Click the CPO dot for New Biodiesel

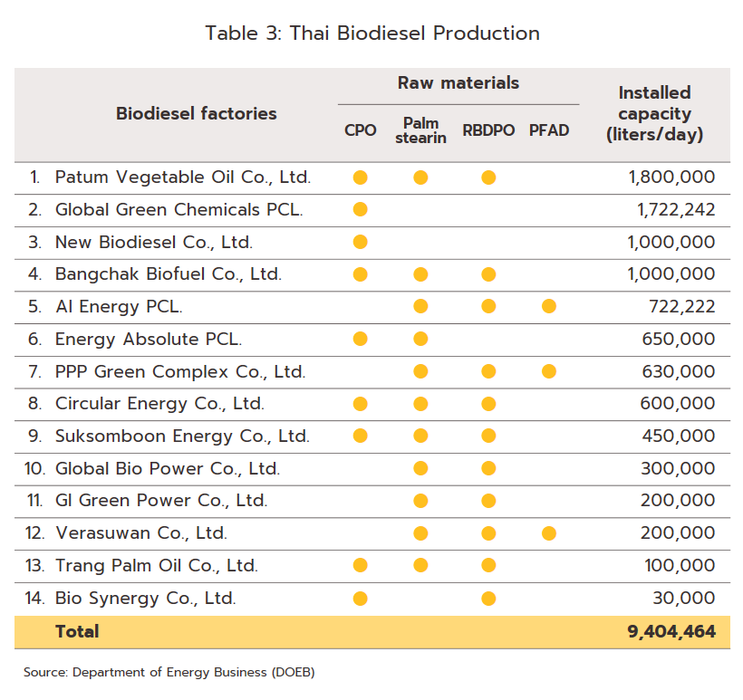[x=360, y=242]
